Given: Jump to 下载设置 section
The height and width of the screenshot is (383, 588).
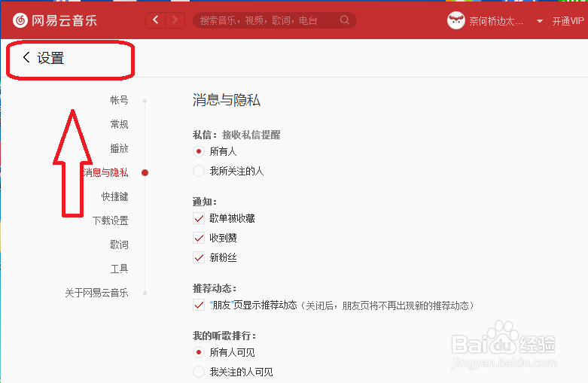Looking at the screenshot, I should pyautogui.click(x=110, y=220).
